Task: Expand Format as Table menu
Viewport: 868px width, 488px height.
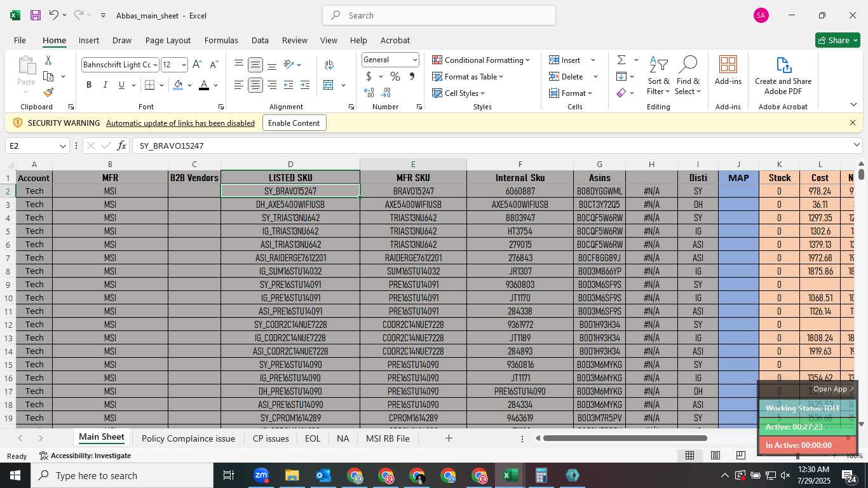Action: point(468,76)
